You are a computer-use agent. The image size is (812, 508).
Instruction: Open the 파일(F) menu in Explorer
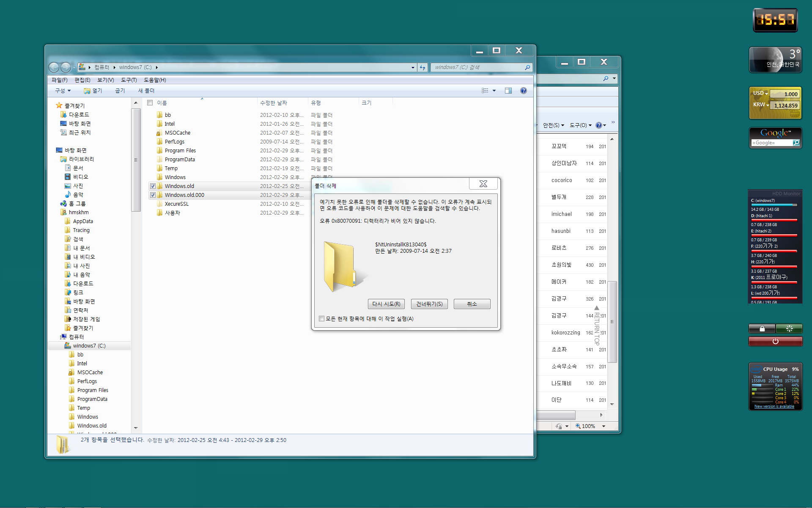point(59,79)
